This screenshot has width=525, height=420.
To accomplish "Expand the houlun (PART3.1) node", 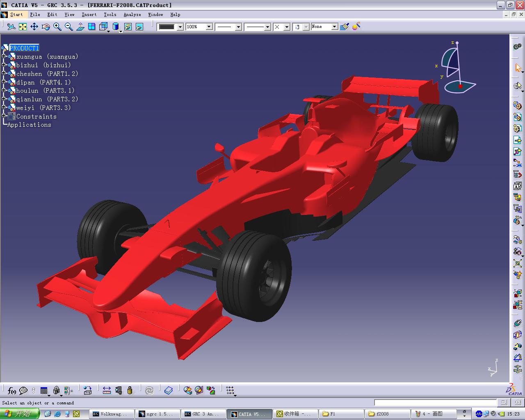I will pos(4,90).
